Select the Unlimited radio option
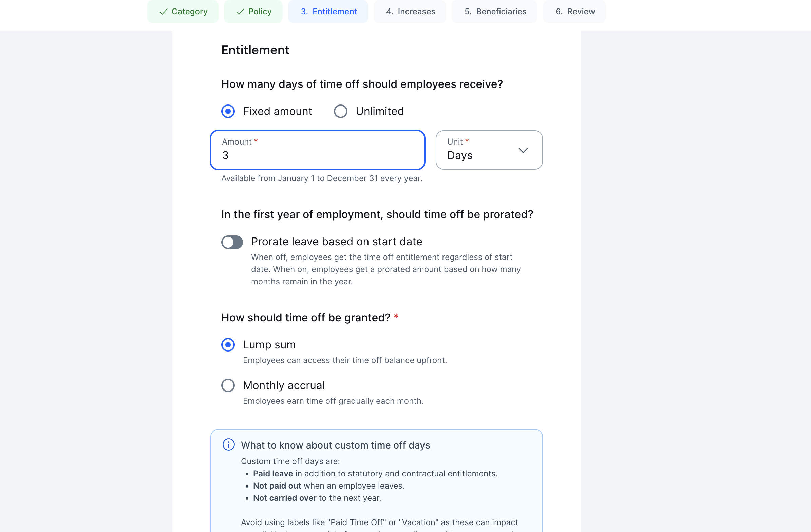The height and width of the screenshot is (532, 811). coord(340,111)
